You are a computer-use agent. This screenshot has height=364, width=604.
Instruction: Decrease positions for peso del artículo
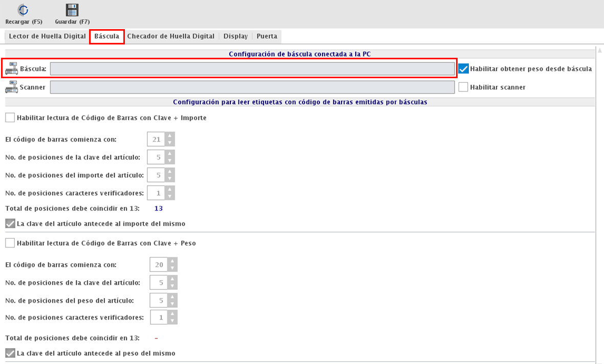coord(172,303)
